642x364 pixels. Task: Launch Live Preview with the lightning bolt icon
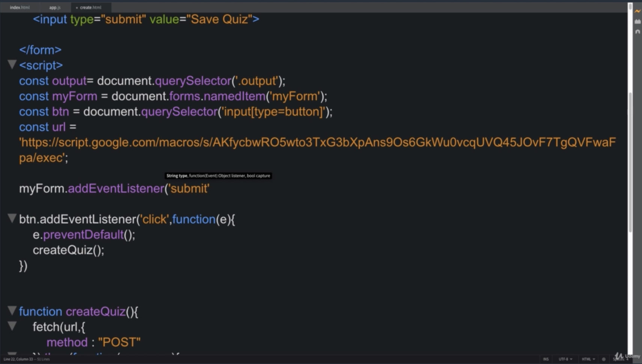[637, 12]
